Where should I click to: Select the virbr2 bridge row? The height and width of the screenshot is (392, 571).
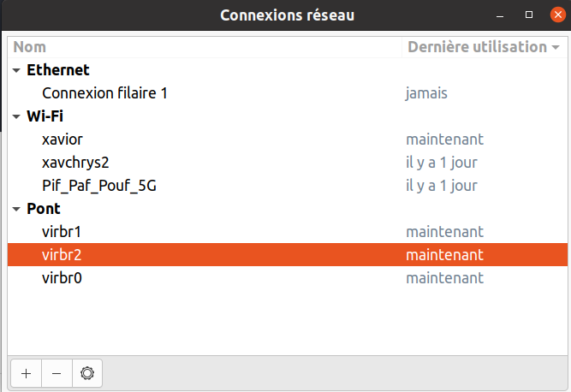pos(288,255)
